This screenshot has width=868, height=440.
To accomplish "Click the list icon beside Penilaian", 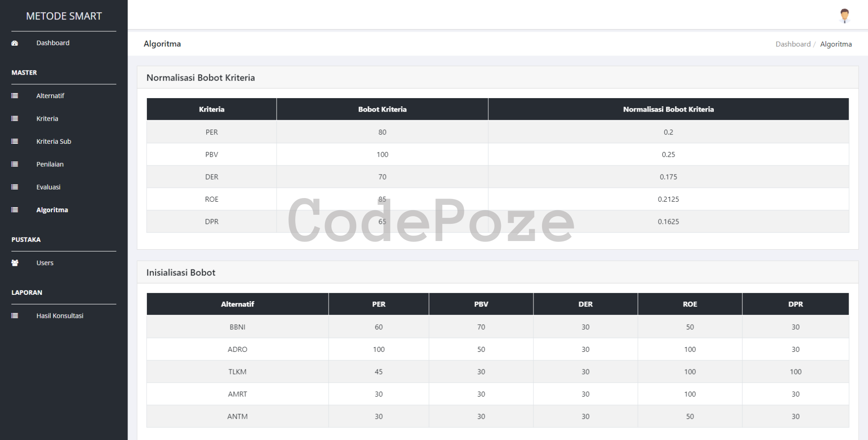I will [x=14, y=164].
